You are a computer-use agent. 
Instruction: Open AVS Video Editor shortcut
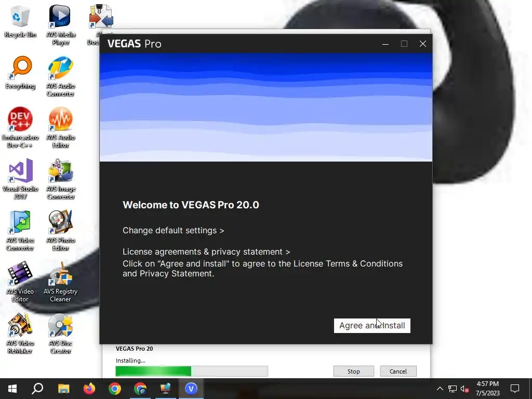click(20, 282)
